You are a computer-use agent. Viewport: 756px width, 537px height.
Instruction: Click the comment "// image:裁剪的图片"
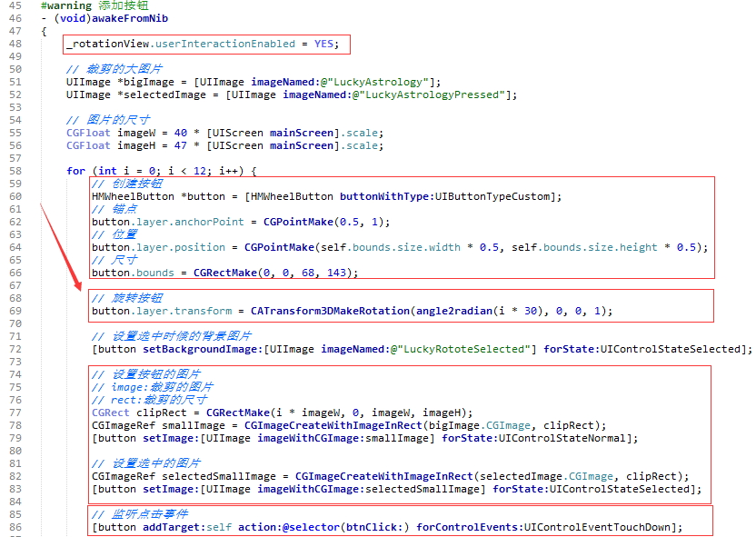coord(153,387)
